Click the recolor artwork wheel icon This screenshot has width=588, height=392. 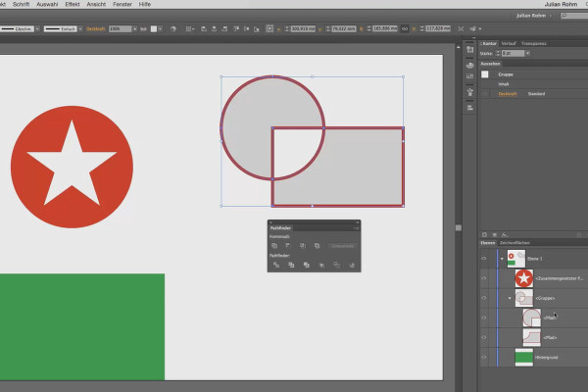tap(172, 28)
